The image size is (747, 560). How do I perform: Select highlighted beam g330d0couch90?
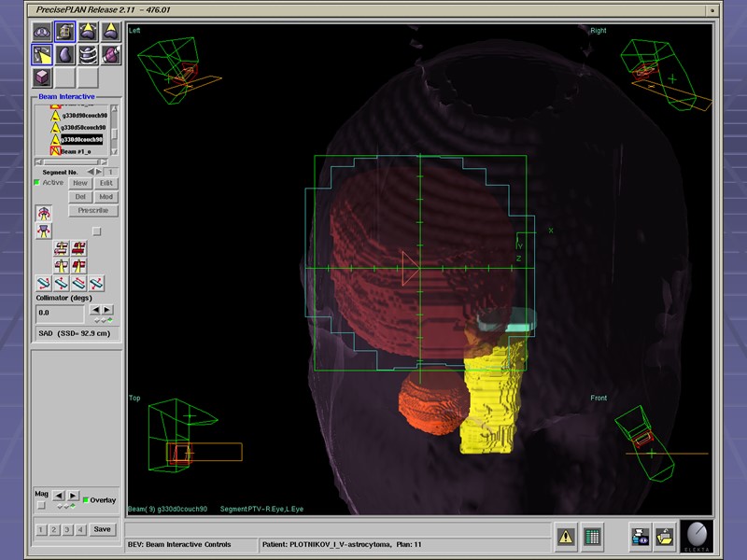tap(81, 139)
